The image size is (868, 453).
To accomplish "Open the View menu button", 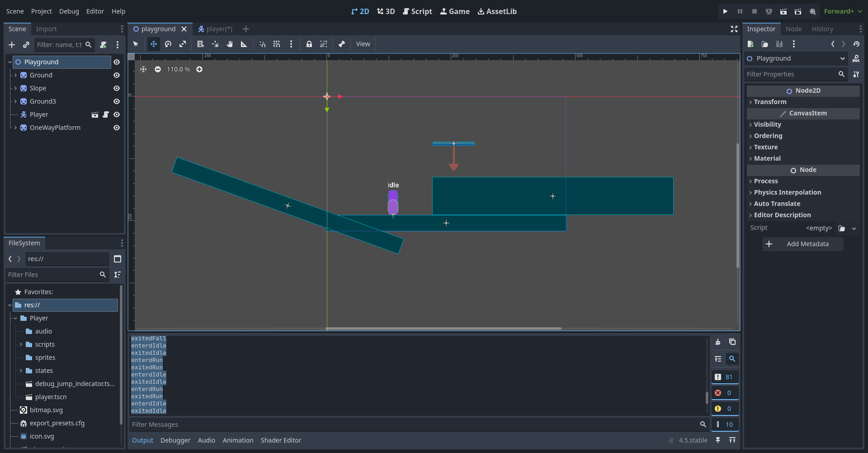I will pyautogui.click(x=363, y=44).
